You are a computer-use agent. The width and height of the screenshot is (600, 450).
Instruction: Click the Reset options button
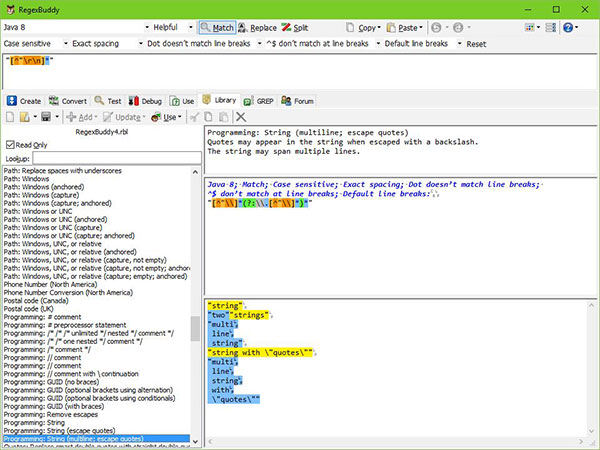tap(476, 44)
